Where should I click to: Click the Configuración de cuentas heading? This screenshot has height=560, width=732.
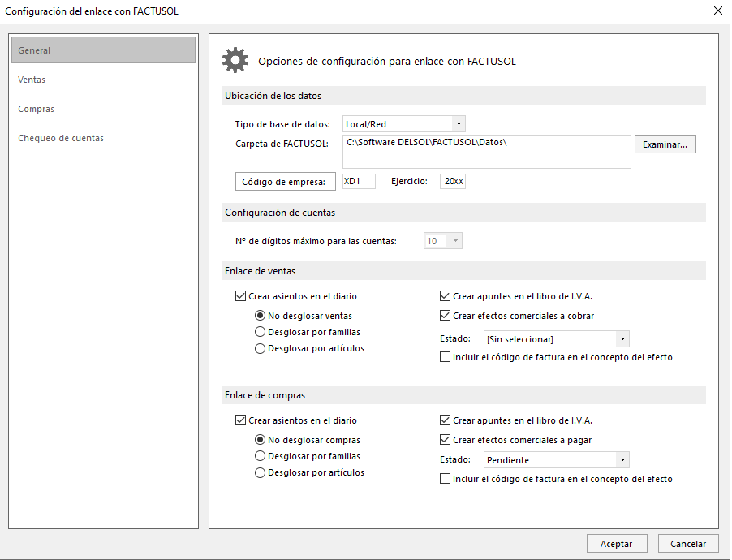pyautogui.click(x=280, y=213)
